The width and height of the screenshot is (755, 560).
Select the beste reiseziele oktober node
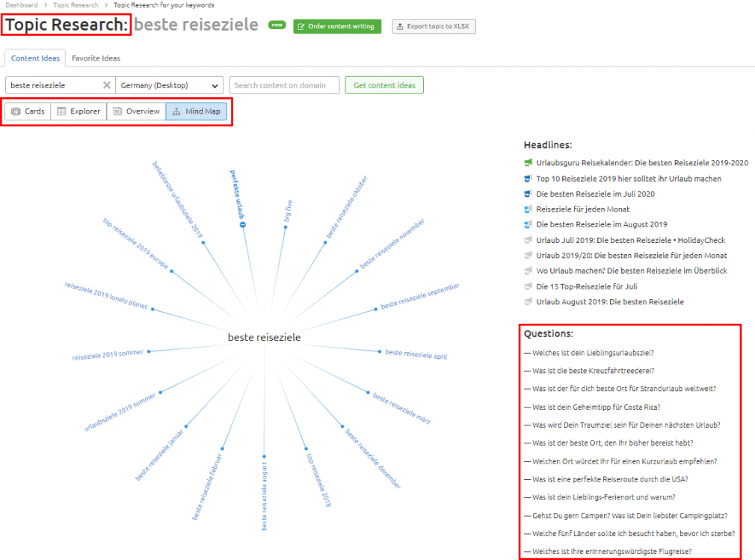[347, 207]
